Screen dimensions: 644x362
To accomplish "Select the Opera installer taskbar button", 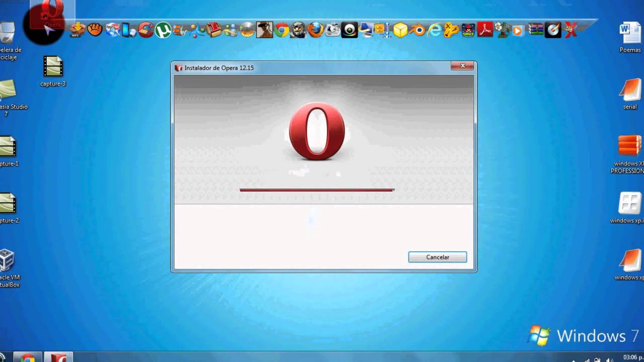I will tap(58, 357).
